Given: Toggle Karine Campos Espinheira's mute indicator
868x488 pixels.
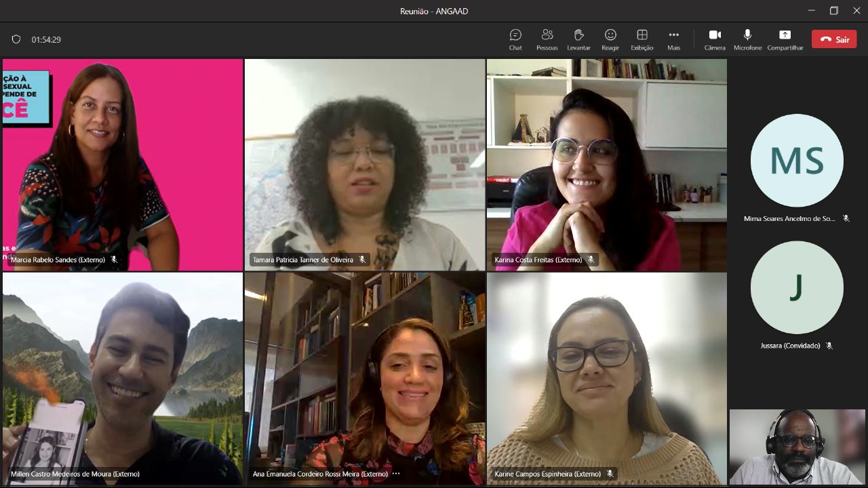Looking at the screenshot, I should point(610,474).
